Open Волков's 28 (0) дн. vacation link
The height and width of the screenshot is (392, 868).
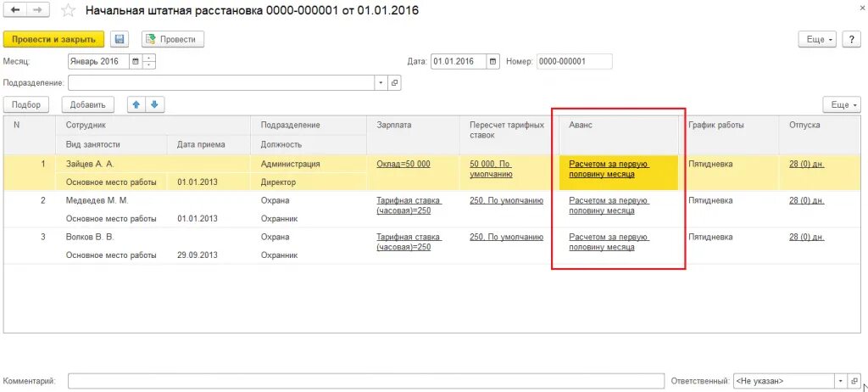(807, 237)
